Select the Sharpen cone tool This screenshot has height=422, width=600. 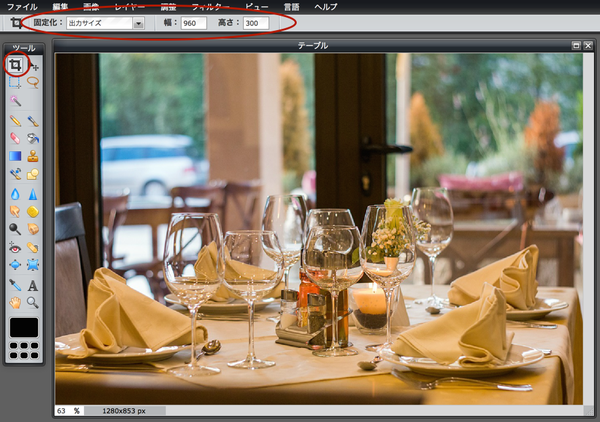[x=33, y=194]
